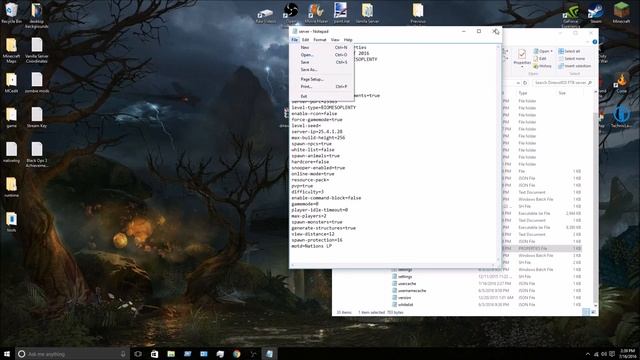Select the MCedit folder icon
640x360 pixels.
click(11, 82)
